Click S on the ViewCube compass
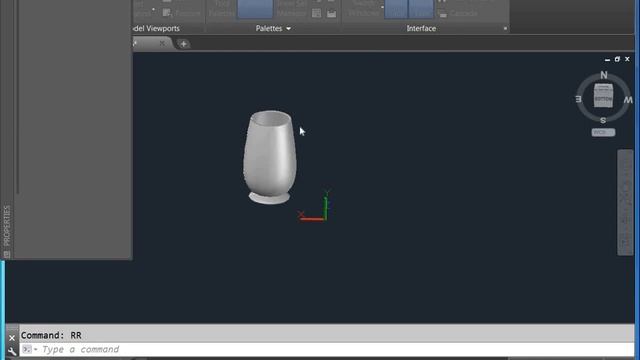 click(x=603, y=120)
